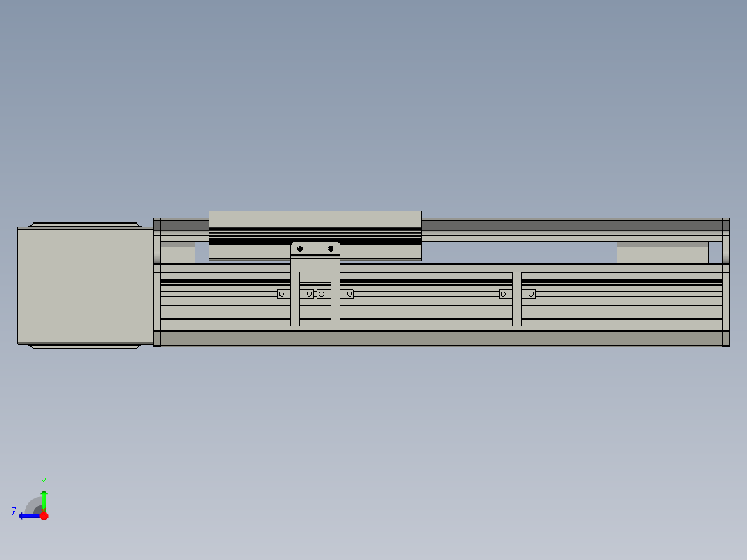The width and height of the screenshot is (747, 560).
Task: Select the finned carriage block on the rail
Action: (315, 231)
